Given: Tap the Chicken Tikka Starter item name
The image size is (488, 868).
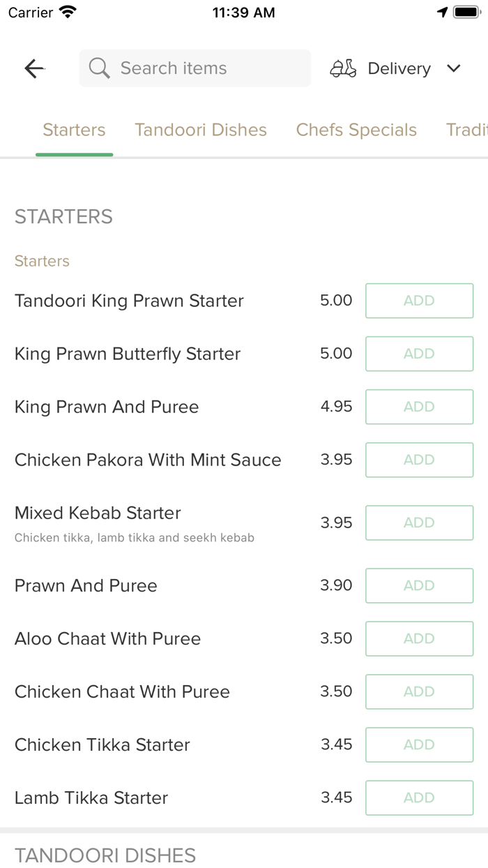Looking at the screenshot, I should click(x=102, y=744).
